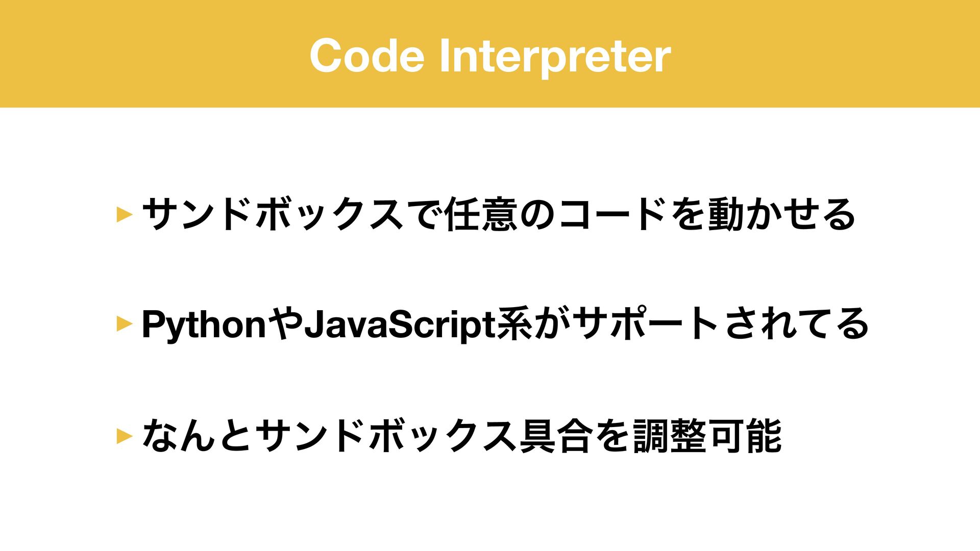Viewport: 980px width, 551px height.
Task: Click the yellow triangle bullet before サンドボックスで
Action: pos(125,214)
